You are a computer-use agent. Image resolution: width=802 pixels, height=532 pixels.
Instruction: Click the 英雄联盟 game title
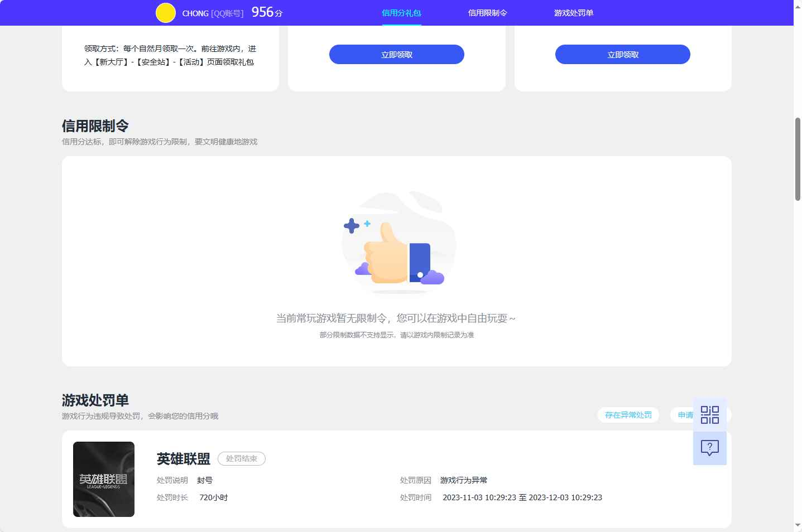pyautogui.click(x=183, y=459)
